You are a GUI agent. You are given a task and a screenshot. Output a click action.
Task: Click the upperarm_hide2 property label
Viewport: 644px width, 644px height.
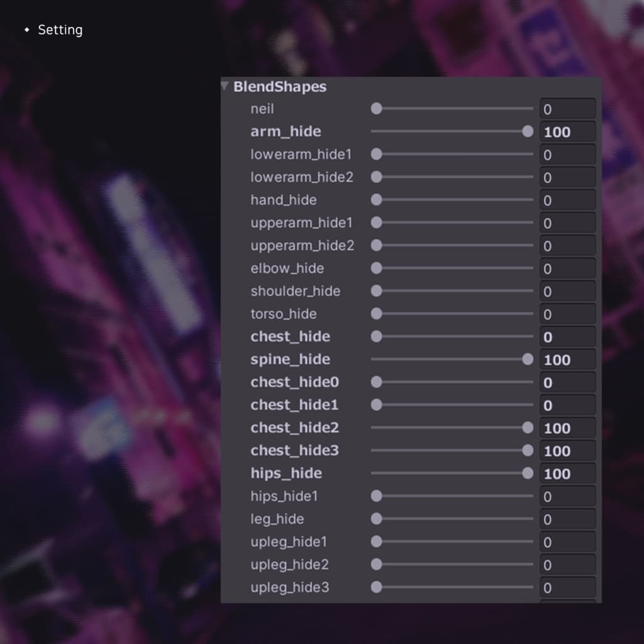point(302,245)
